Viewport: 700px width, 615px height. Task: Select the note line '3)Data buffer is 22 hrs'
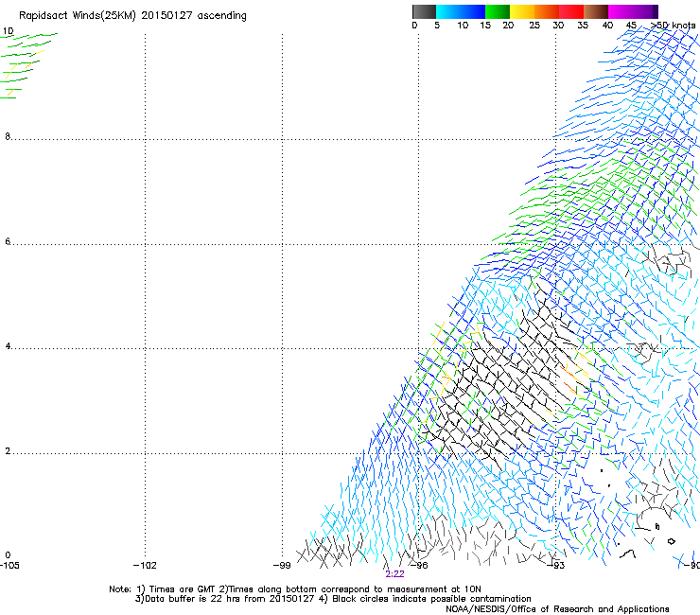[x=333, y=599]
